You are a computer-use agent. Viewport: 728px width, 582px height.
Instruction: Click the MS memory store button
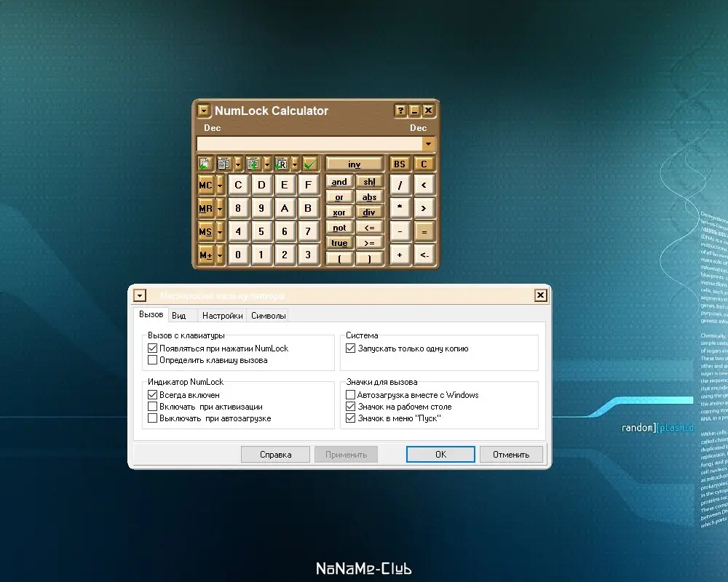[206, 231]
